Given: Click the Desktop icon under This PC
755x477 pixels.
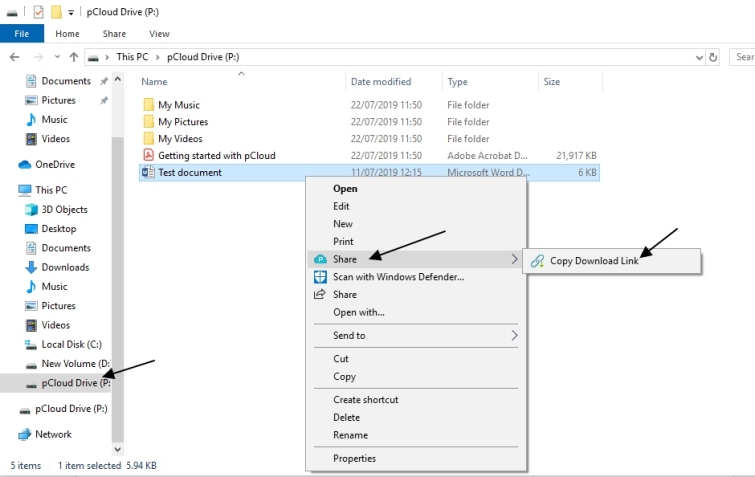Looking at the screenshot, I should 31,229.
